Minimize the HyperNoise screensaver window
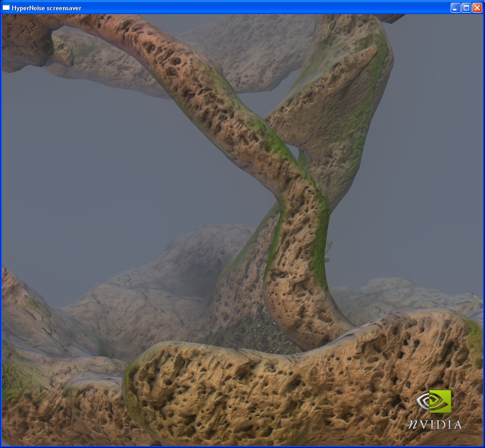The image size is (485, 448). pyautogui.click(x=455, y=8)
